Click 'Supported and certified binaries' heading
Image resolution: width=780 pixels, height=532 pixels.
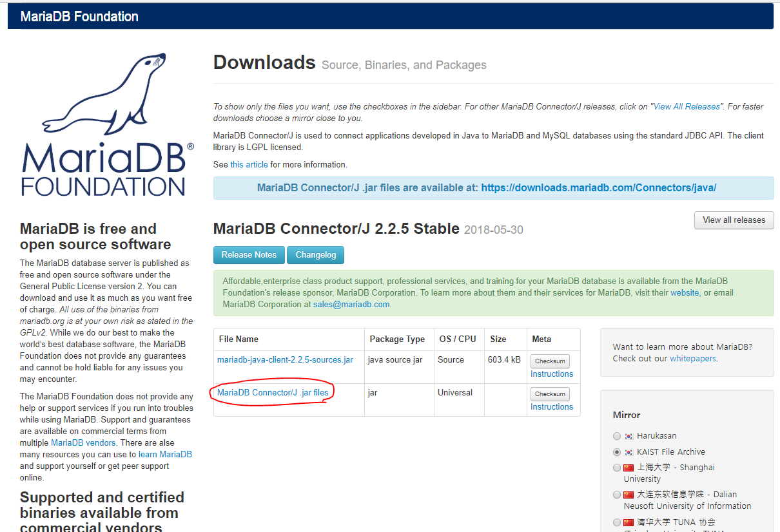click(x=102, y=513)
